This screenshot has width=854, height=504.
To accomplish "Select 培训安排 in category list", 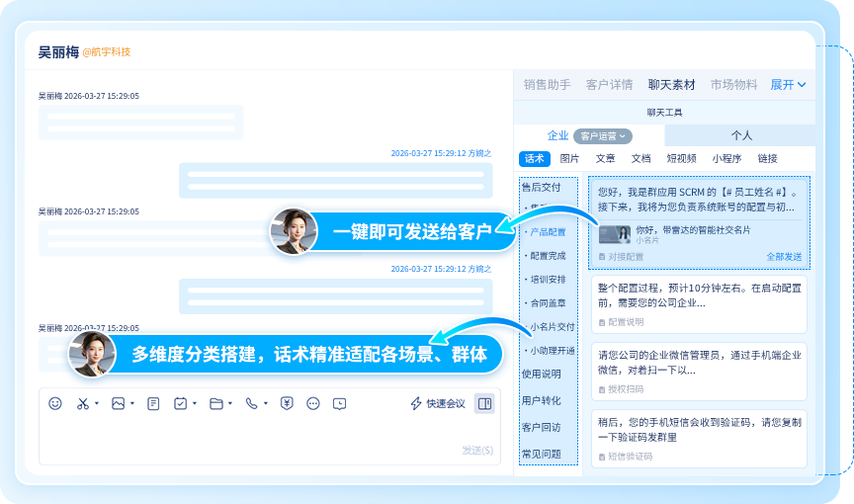I will [x=548, y=280].
